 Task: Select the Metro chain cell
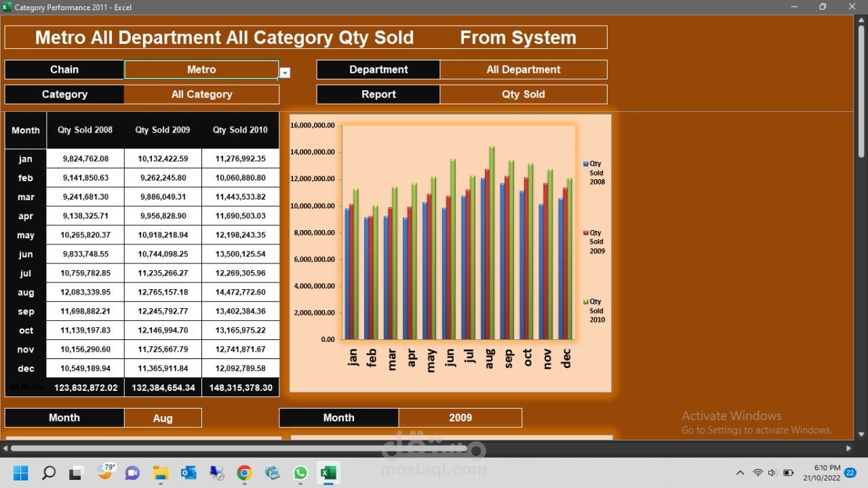(201, 70)
